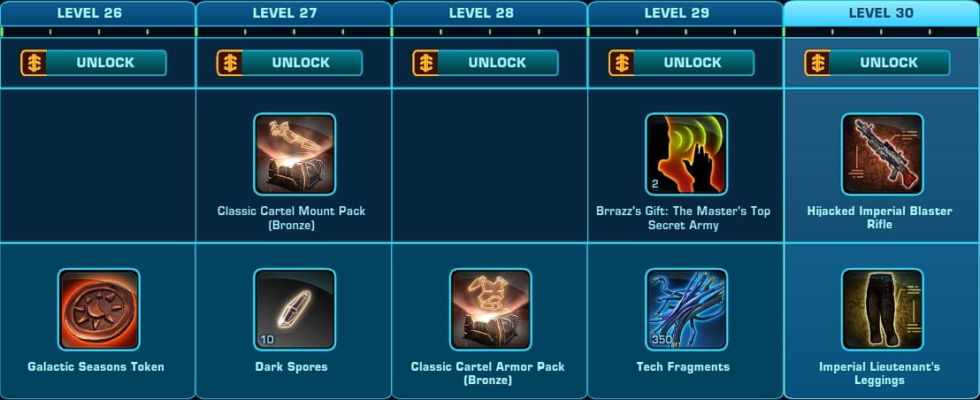The height and width of the screenshot is (400, 980).
Task: Click the cartel coin icon on Level 30 Unlock
Action: point(817,63)
